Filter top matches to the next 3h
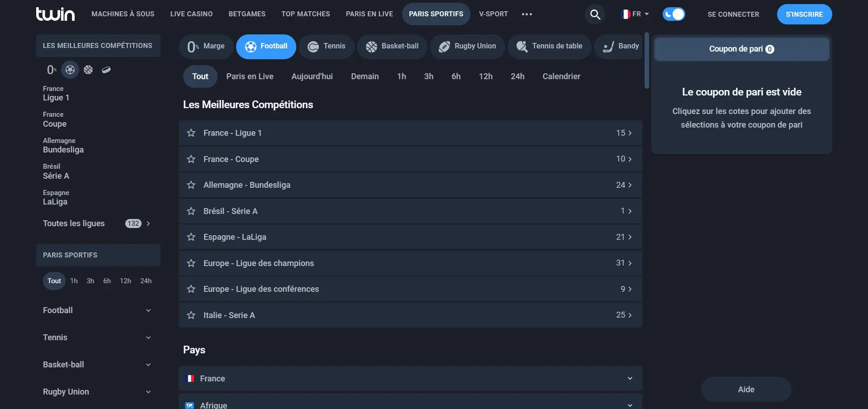The image size is (868, 409). click(x=429, y=76)
